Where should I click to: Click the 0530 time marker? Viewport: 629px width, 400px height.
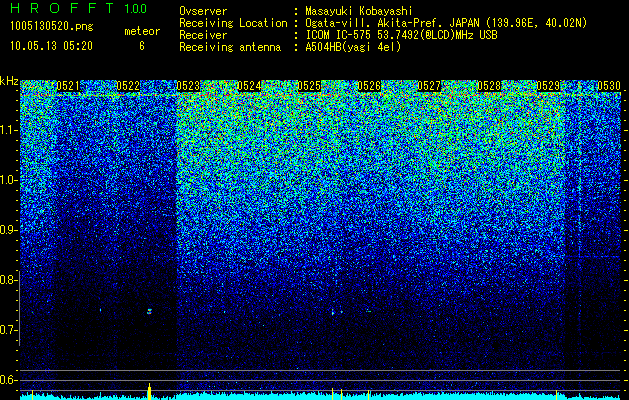[609, 86]
